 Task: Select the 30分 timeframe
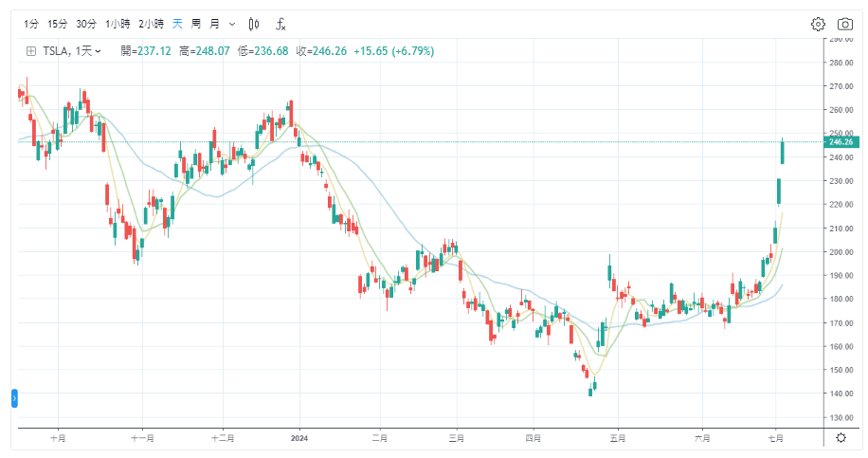click(x=86, y=24)
